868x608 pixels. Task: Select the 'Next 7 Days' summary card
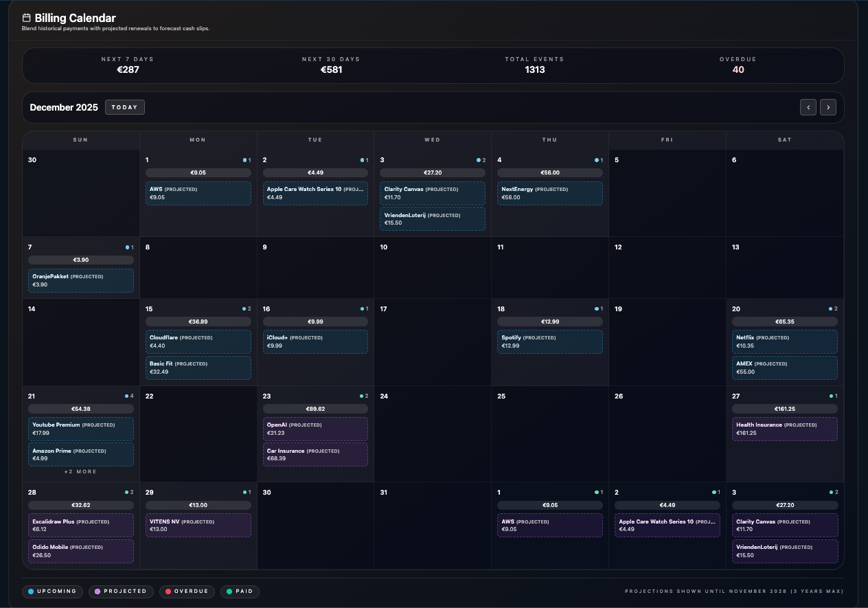point(128,65)
